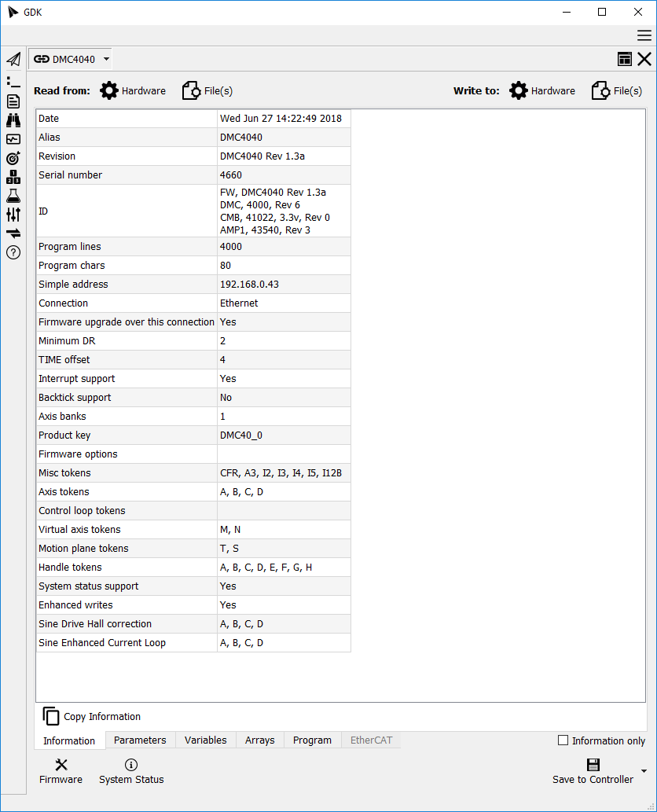Select the Simple address value cell
The height and width of the screenshot is (812, 657).
point(284,285)
